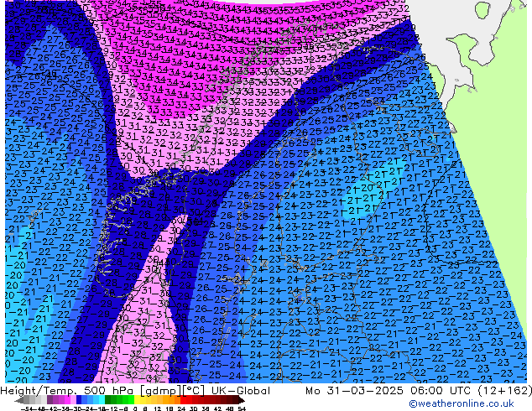Click the '54' value under the color scale
Viewport: 532px width, 411px height.
point(242,408)
